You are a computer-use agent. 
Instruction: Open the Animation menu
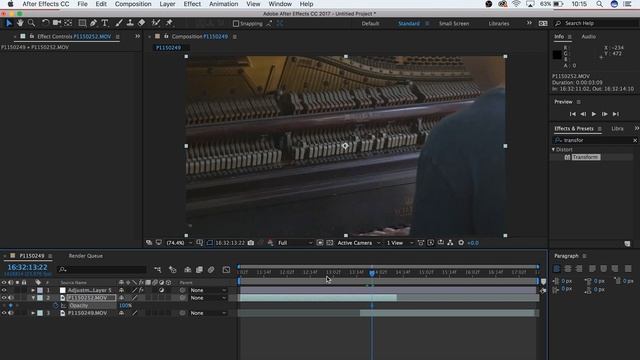[223, 4]
